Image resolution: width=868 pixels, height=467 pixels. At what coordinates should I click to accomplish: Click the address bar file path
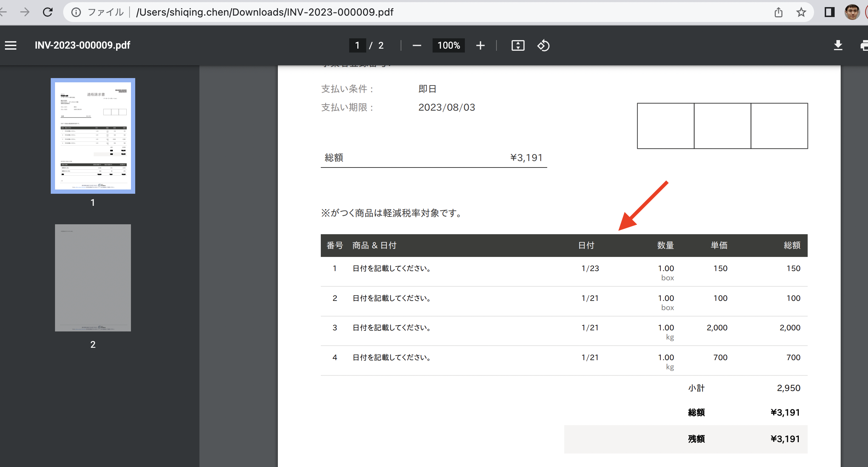point(265,12)
